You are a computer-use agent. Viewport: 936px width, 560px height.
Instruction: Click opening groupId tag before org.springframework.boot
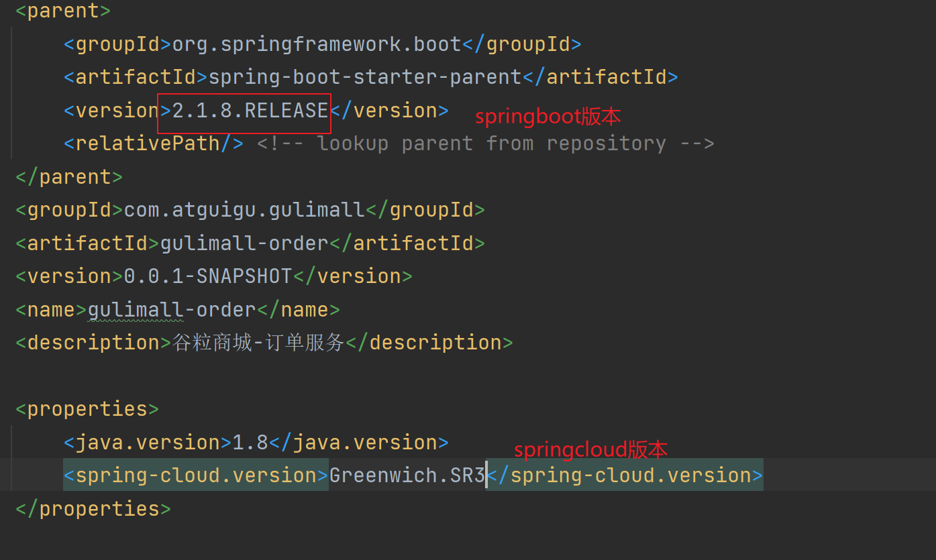tap(118, 45)
